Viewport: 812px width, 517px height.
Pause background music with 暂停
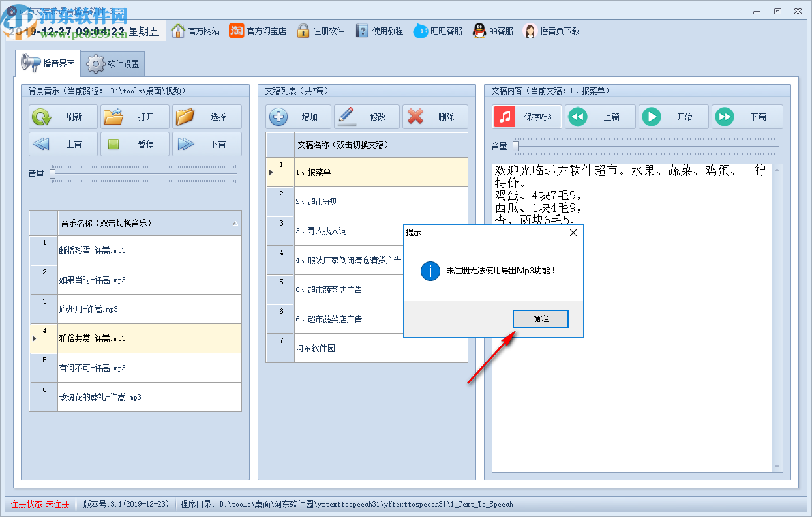135,144
